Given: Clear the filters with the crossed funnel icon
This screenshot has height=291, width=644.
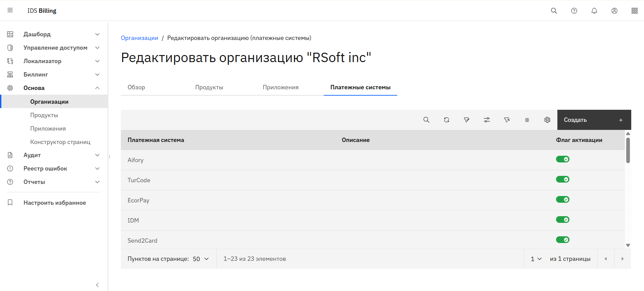Looking at the screenshot, I should click(x=507, y=120).
